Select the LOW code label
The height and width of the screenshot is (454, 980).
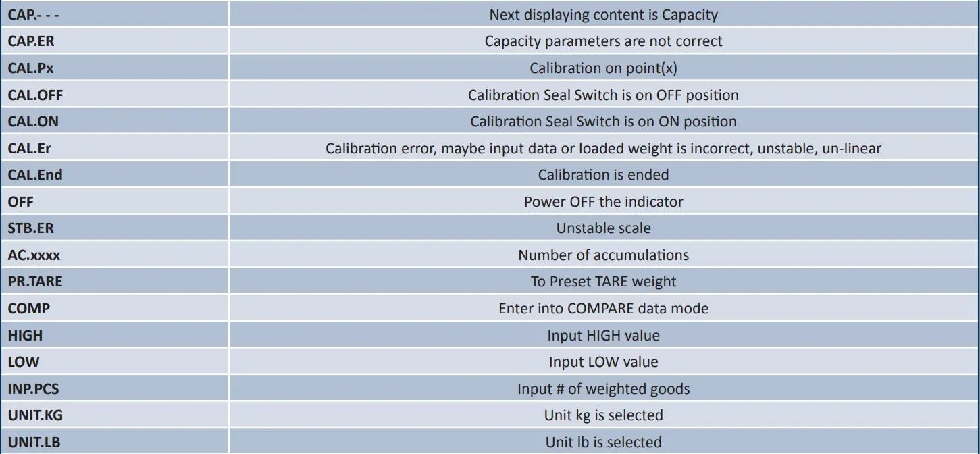point(24,361)
